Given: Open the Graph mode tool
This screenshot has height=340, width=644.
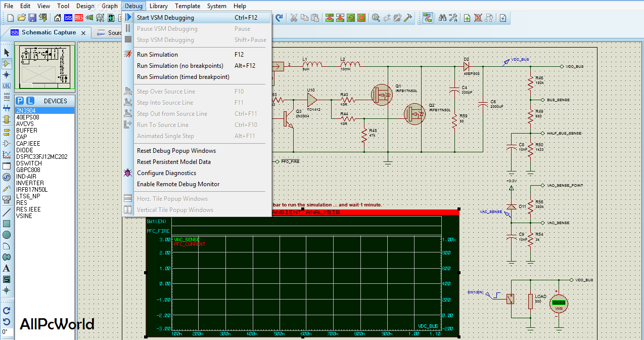Looking at the screenshot, I should (x=7, y=154).
